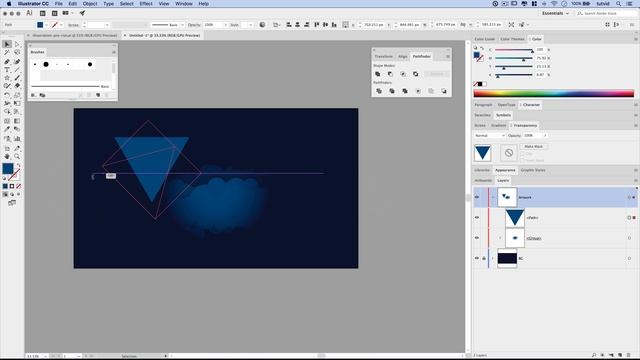Expand the BG layer
640x360 pixels.
pyautogui.click(x=493, y=258)
